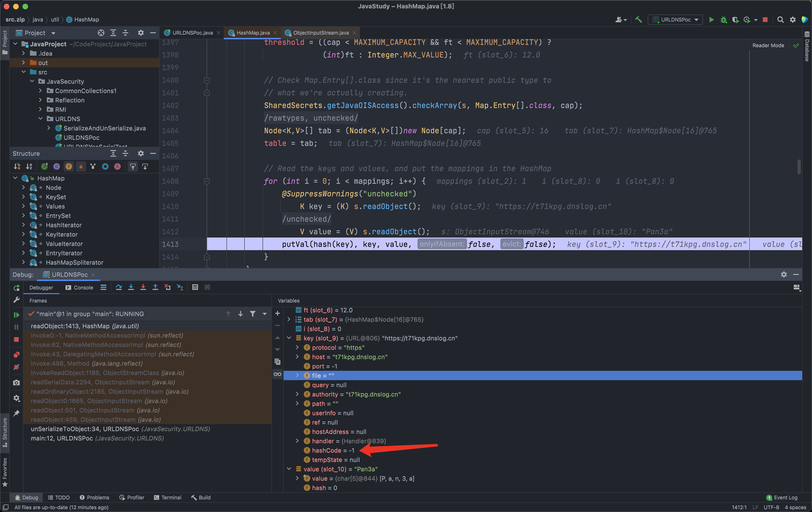Click Run to Cursor icon
Screen dimensions: 812x512
tap(180, 287)
